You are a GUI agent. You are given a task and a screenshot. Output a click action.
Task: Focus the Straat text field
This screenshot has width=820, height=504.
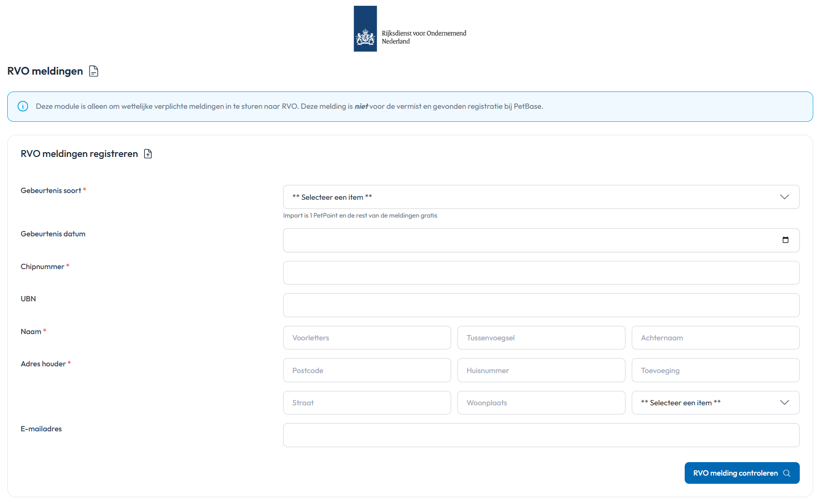click(x=367, y=403)
